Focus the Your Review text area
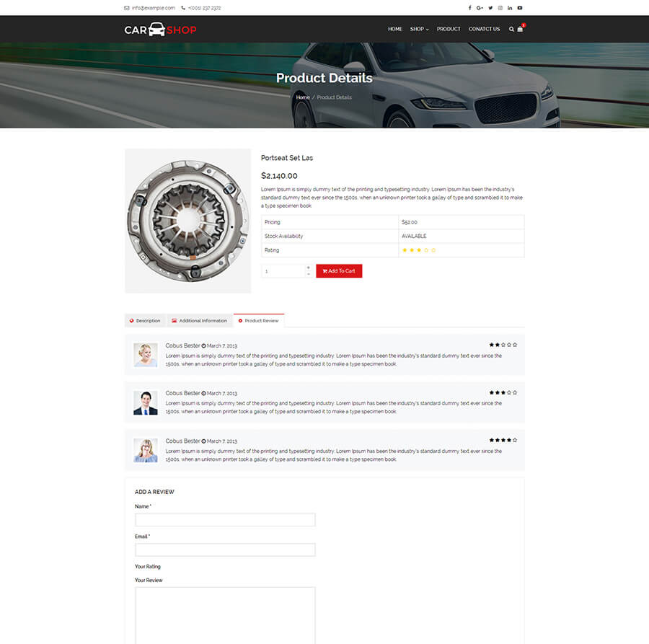The image size is (649, 644). coord(225,614)
